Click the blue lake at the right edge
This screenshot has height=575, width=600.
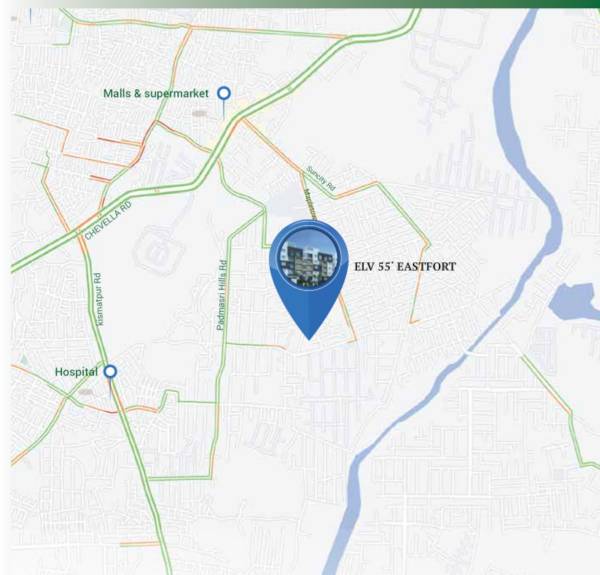coord(574,301)
